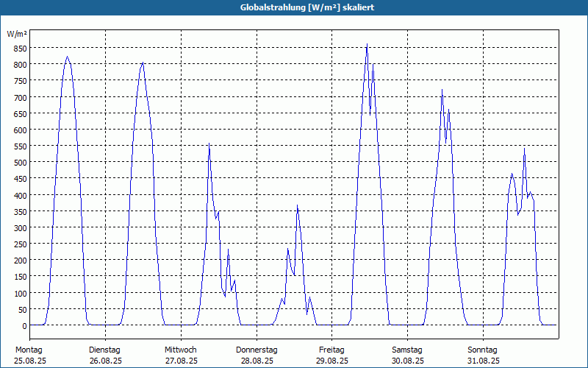The height and width of the screenshot is (368, 588).
Task: Click the Sonntag day label
Action: tap(482, 350)
